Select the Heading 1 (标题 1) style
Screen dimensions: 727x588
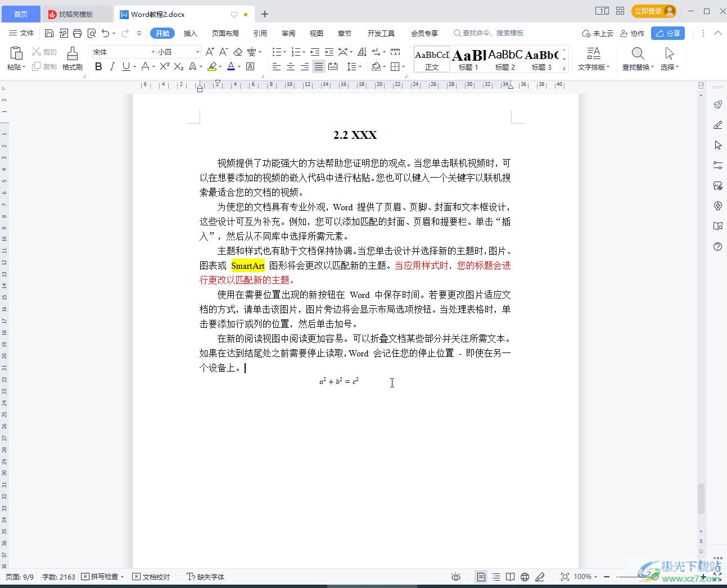point(468,59)
